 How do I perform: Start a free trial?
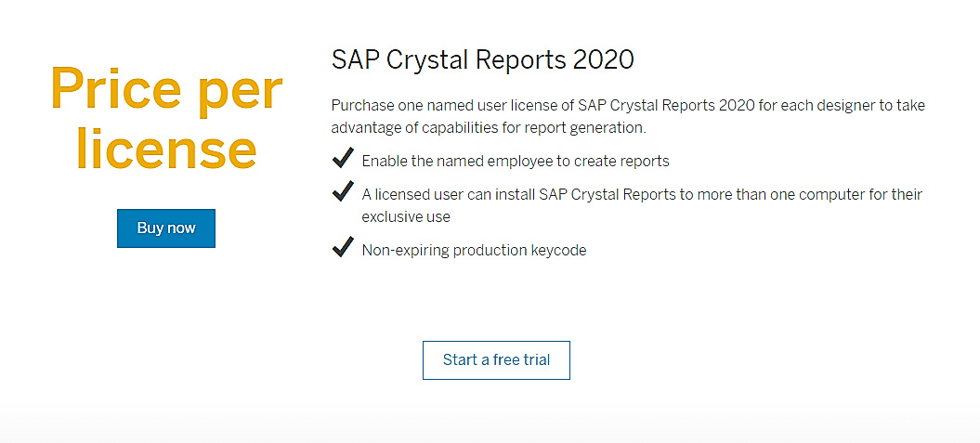point(496,360)
